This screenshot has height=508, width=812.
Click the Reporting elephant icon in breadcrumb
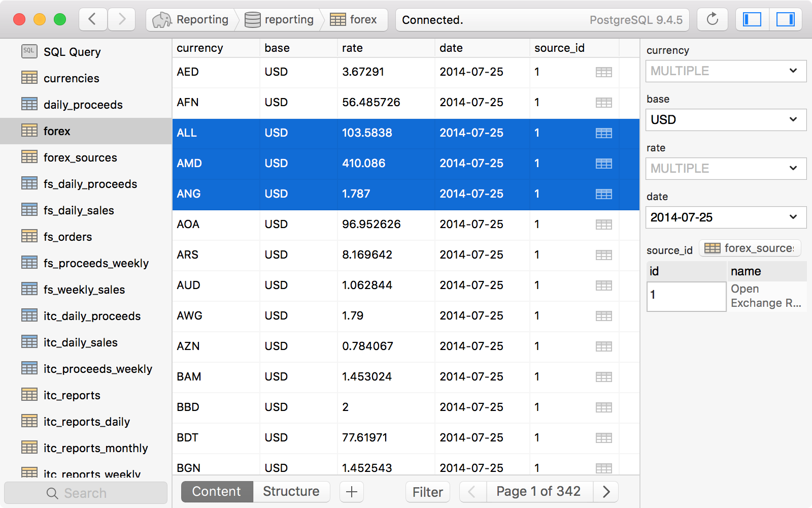tap(162, 19)
